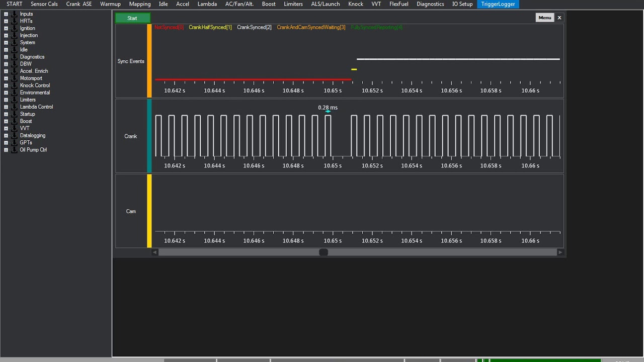Close the trigger logger panel

[x=559, y=18]
